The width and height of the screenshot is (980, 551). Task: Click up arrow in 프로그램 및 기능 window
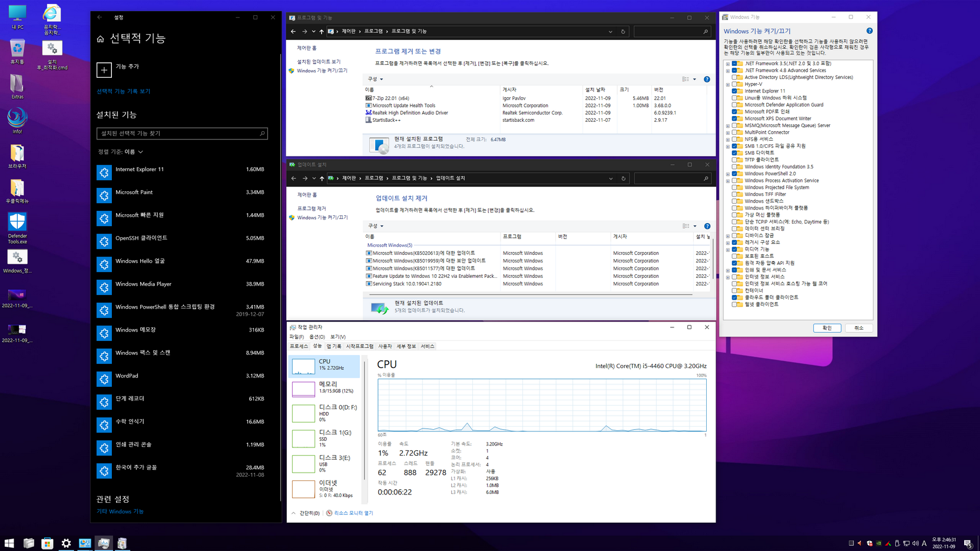click(322, 31)
